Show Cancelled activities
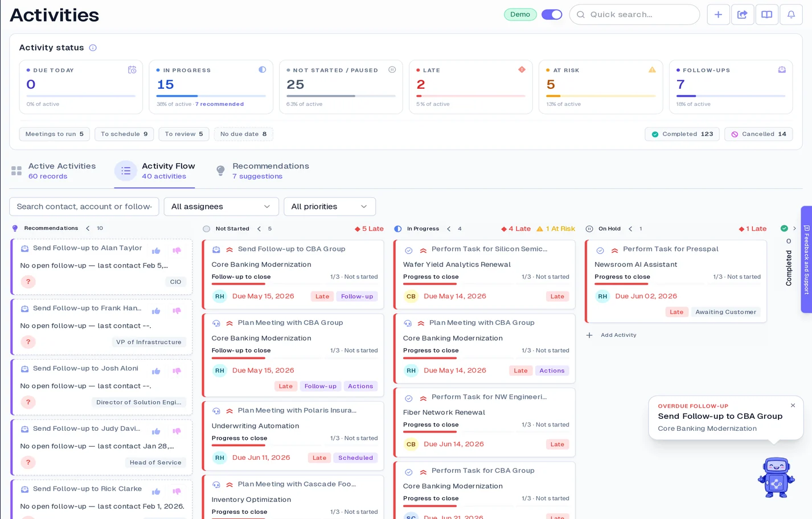This screenshot has height=519, width=812. coord(758,134)
